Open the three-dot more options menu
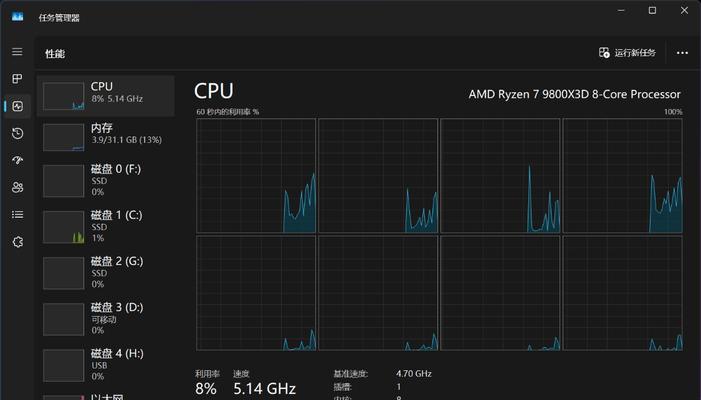701x400 pixels. pos(682,53)
